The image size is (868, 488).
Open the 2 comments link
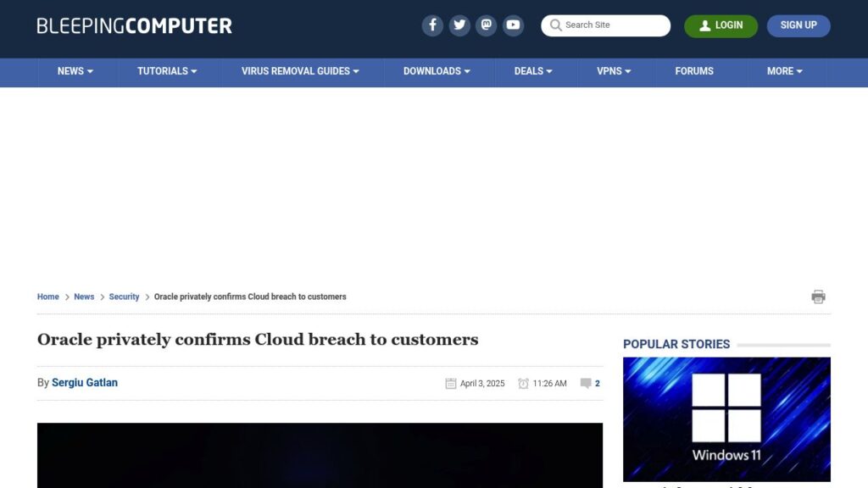598,383
